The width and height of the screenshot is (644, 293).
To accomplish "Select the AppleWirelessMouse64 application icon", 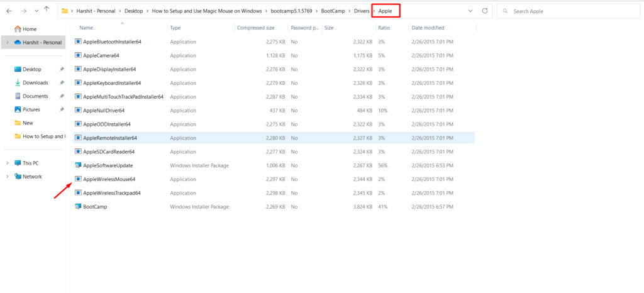I will pyautogui.click(x=78, y=179).
